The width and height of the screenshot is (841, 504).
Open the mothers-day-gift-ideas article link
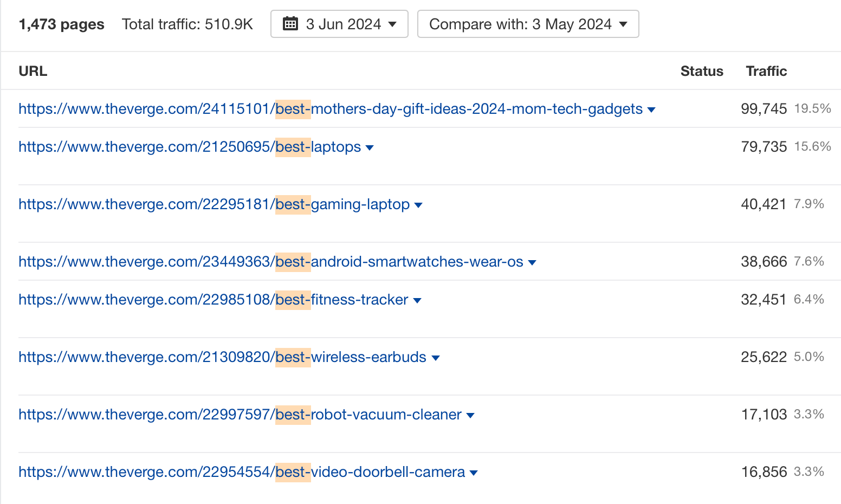point(331,109)
